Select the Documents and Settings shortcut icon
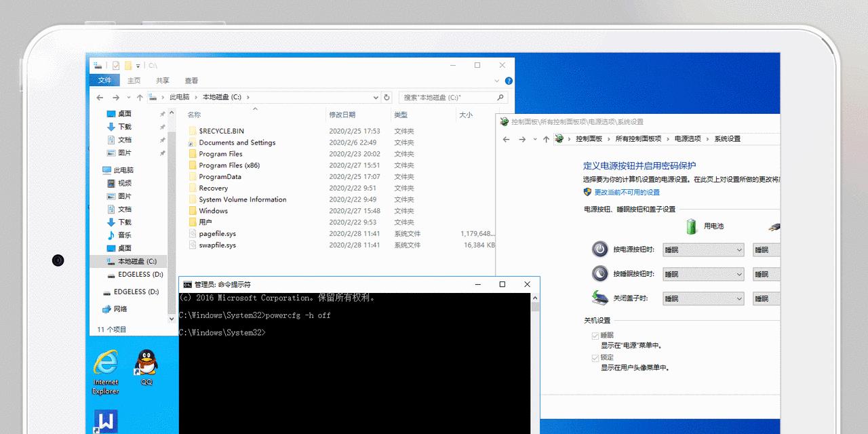The image size is (868, 434). [x=193, y=142]
